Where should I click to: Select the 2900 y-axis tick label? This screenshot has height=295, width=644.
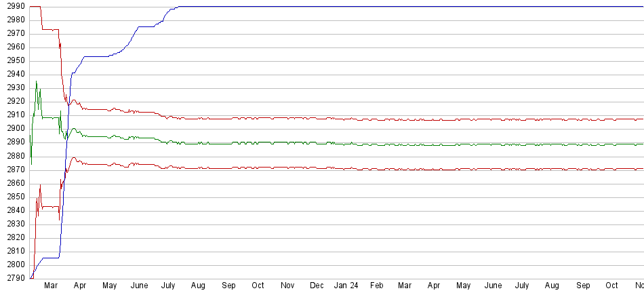click(x=13, y=128)
